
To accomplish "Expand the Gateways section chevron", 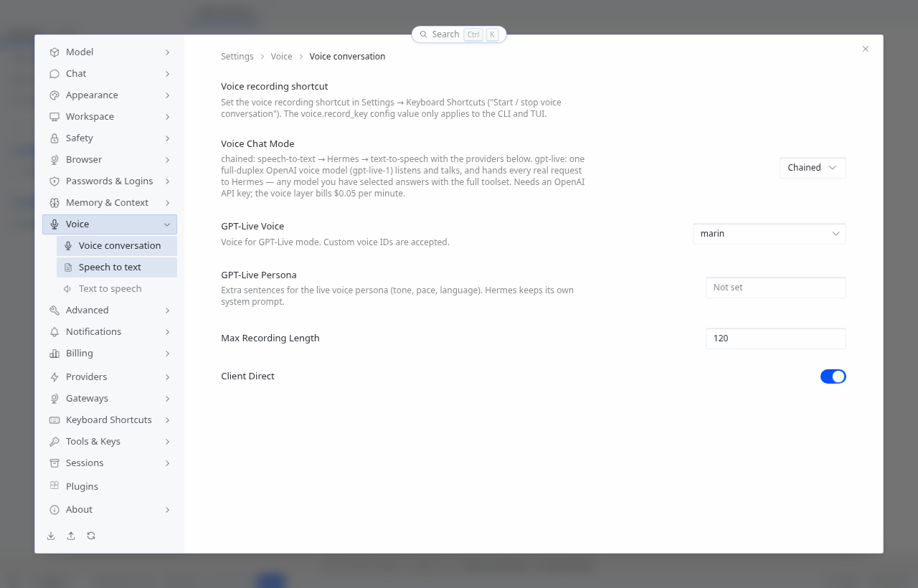I will pos(167,399).
